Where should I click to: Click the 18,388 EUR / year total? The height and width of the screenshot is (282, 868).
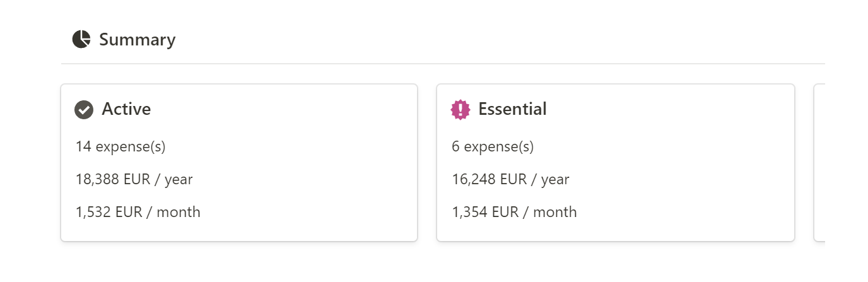point(134,179)
